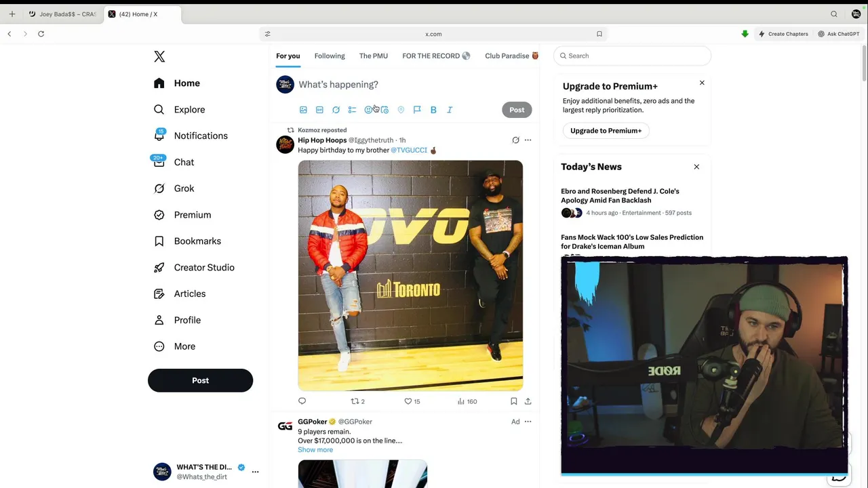Open more options on Hip Hop Hoops post
The width and height of the screenshot is (868, 488).
coord(528,140)
